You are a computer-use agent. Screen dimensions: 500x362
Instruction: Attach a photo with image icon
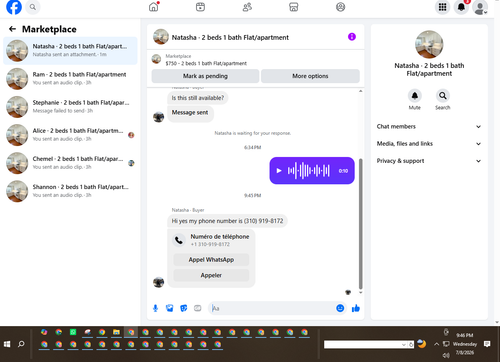(170, 308)
